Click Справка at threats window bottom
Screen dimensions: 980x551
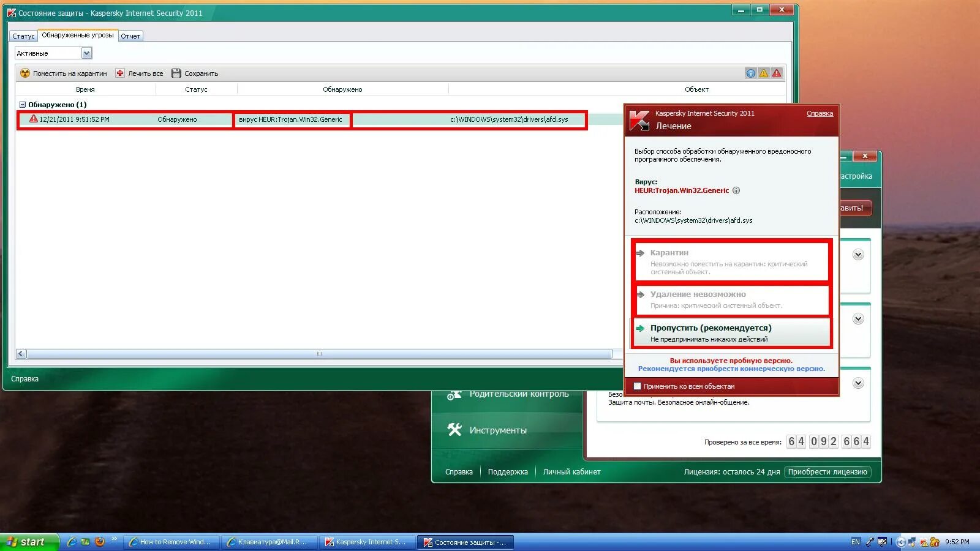click(x=24, y=379)
